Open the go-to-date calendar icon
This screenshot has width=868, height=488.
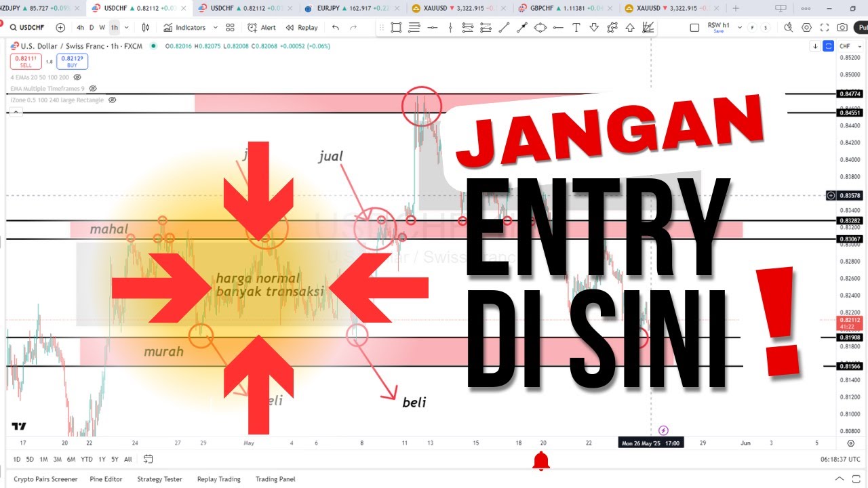(148, 460)
